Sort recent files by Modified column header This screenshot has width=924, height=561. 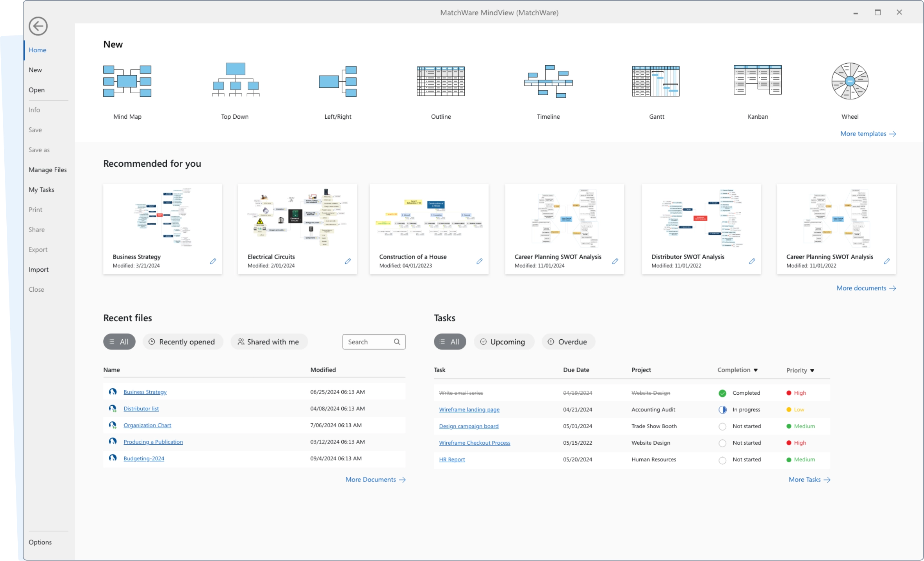point(323,370)
